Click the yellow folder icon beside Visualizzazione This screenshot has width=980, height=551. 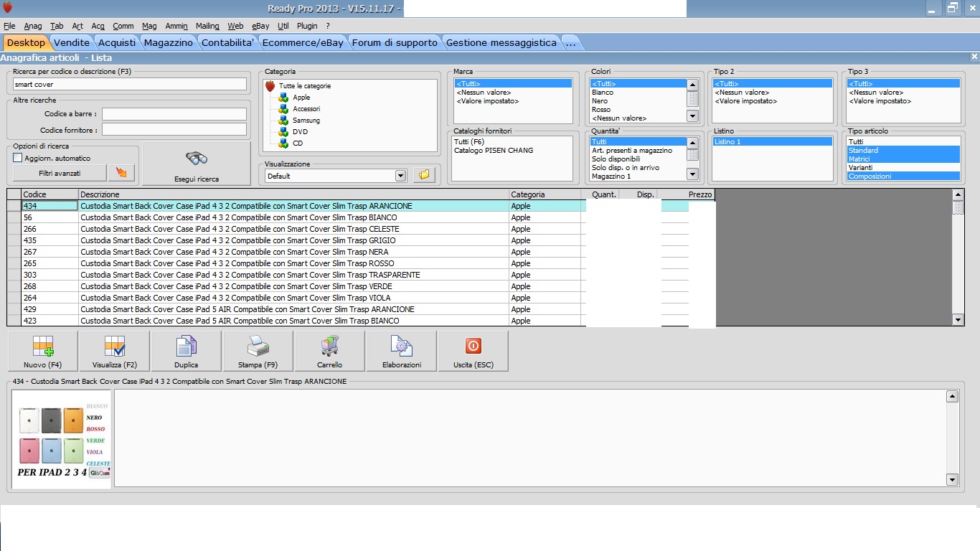tap(424, 175)
